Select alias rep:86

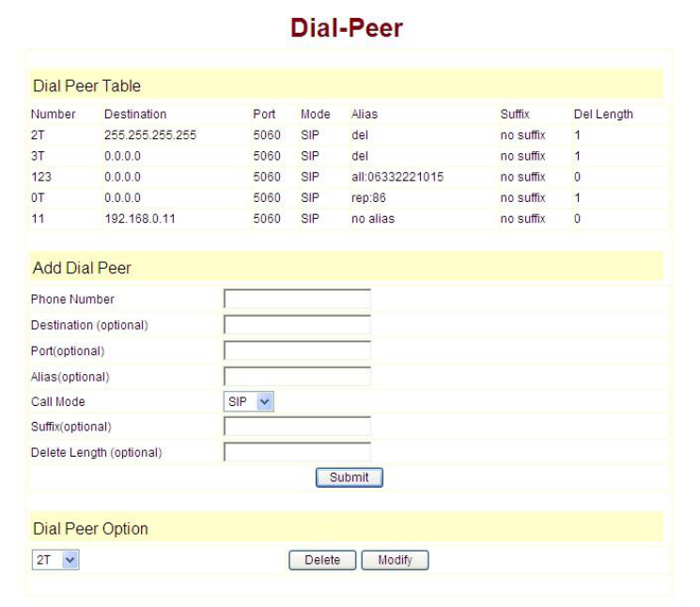tap(368, 197)
